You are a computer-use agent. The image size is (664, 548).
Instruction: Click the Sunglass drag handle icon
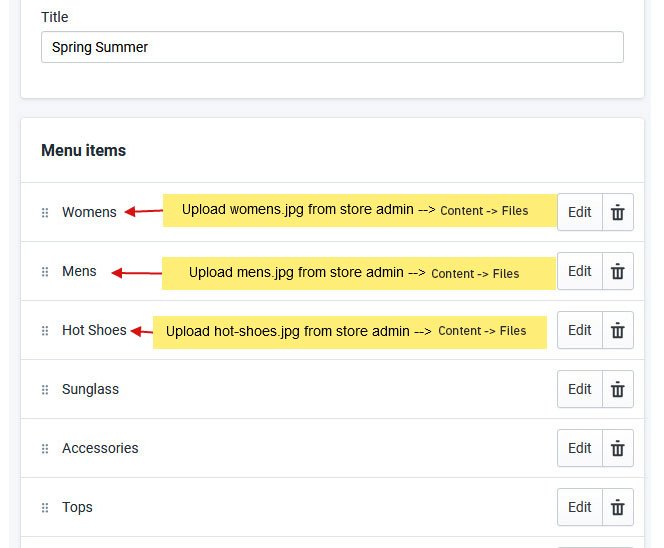pyautogui.click(x=45, y=389)
